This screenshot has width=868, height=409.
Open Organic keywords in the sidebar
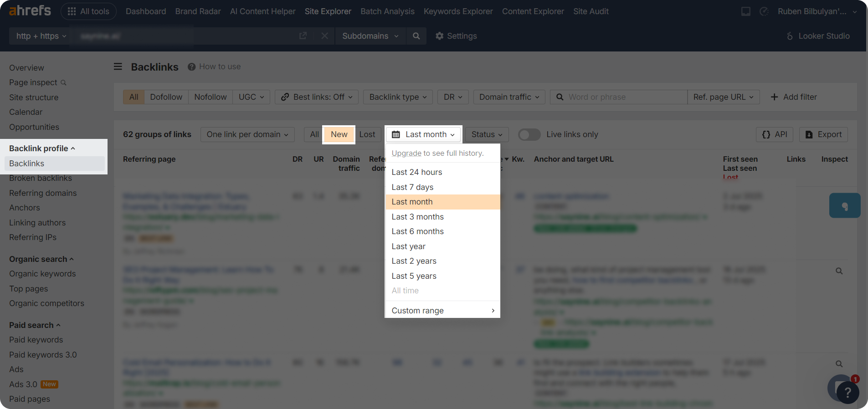pyautogui.click(x=42, y=274)
